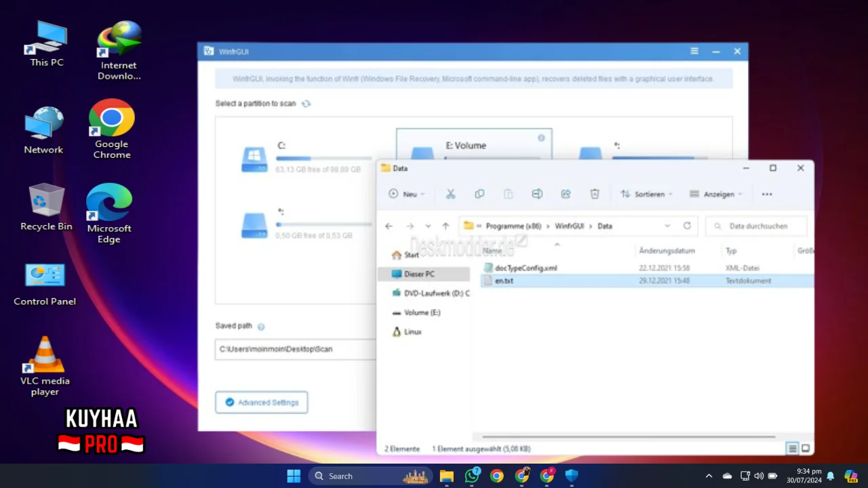Go back in Explorer navigation

click(389, 226)
